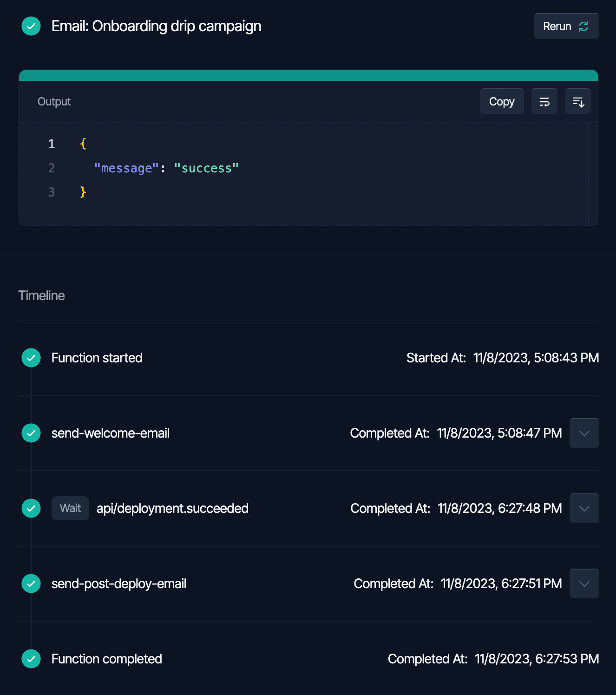616x695 pixels.
Task: Select the api/deployment.succeeded event name
Action: click(172, 508)
